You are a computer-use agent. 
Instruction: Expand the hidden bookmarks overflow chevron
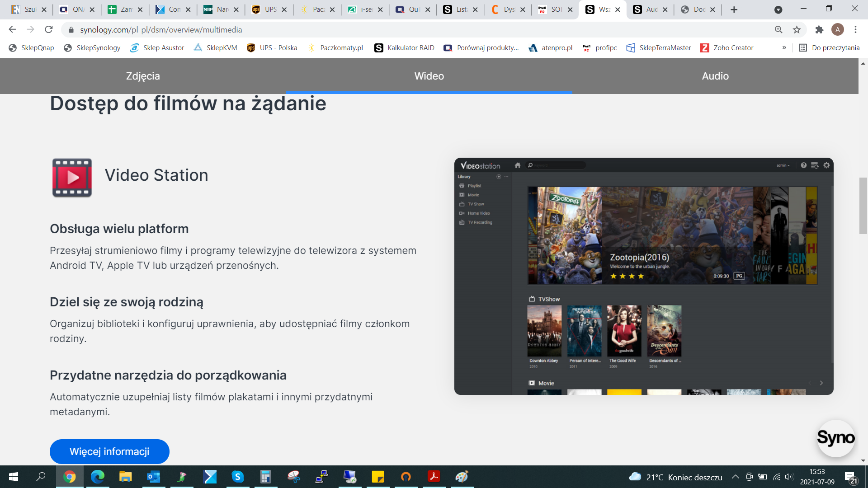pyautogui.click(x=784, y=48)
